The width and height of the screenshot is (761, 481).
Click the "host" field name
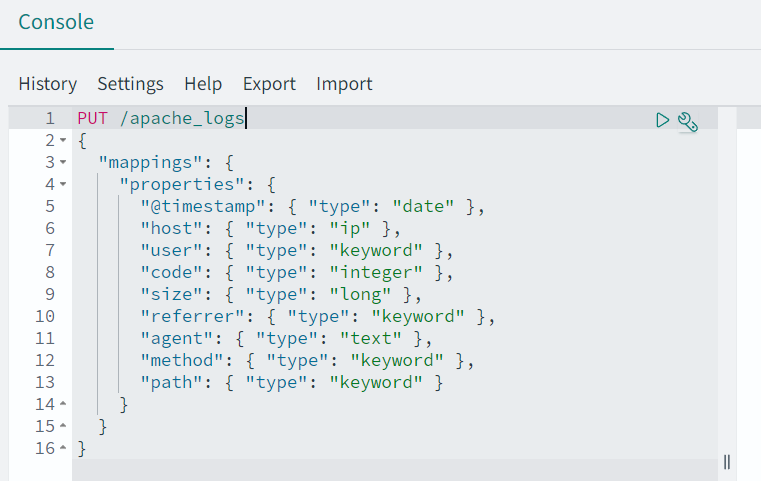pos(171,228)
